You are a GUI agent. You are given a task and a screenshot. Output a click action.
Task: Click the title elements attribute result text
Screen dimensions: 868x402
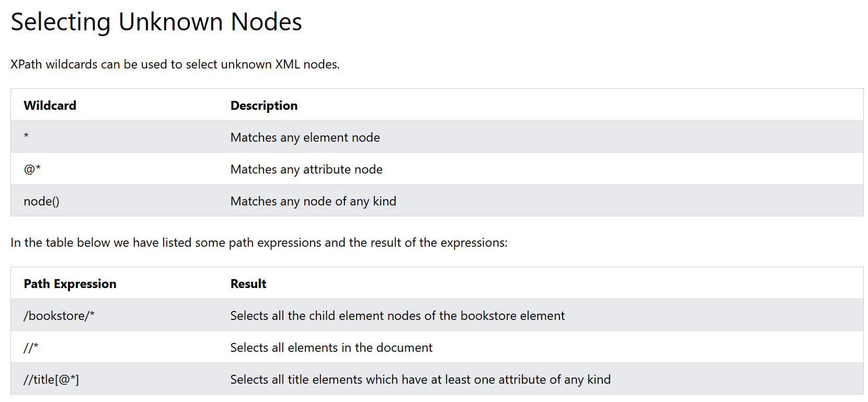click(420, 380)
